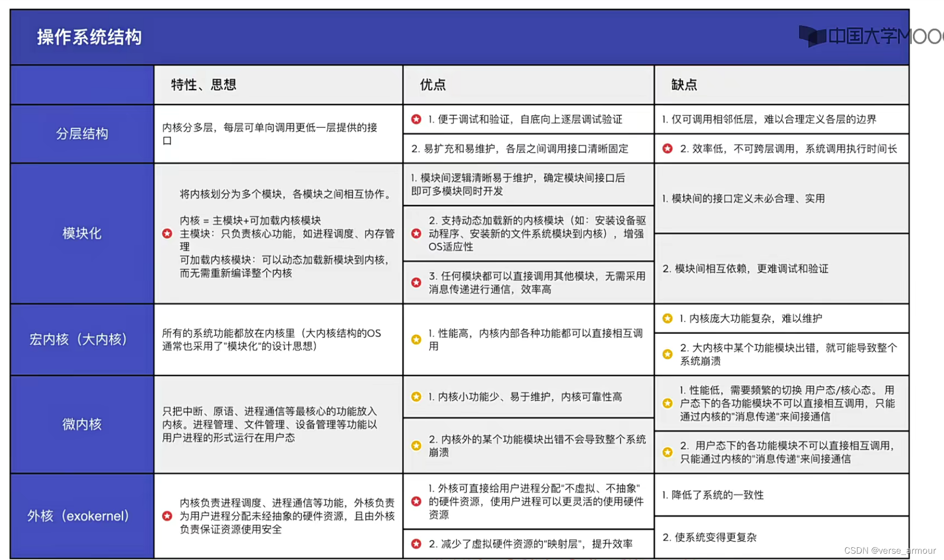The height and width of the screenshot is (560, 944).
Task: Click the red star beside '支持动态加载新的内核模块'
Action: [x=416, y=233]
